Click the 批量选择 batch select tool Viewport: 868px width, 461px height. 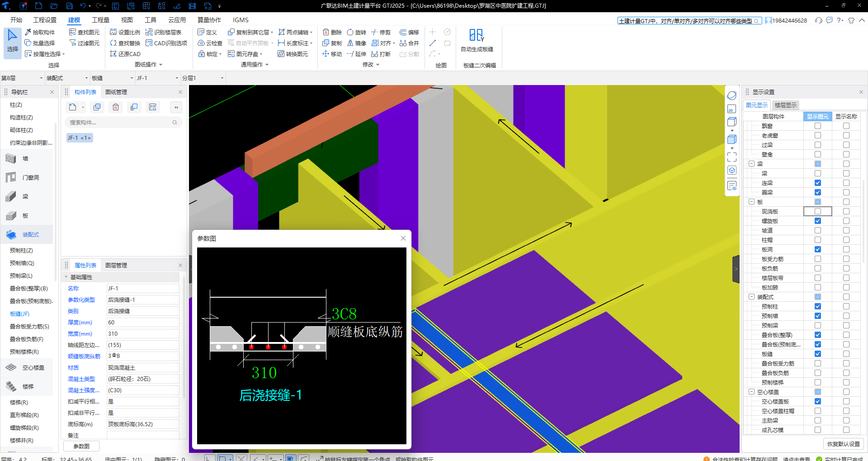40,43
